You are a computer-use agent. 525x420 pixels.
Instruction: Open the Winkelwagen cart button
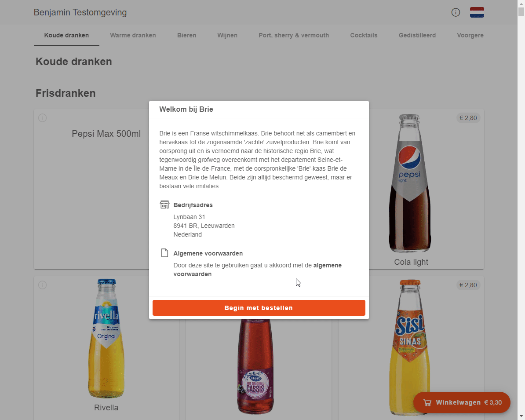(462, 402)
